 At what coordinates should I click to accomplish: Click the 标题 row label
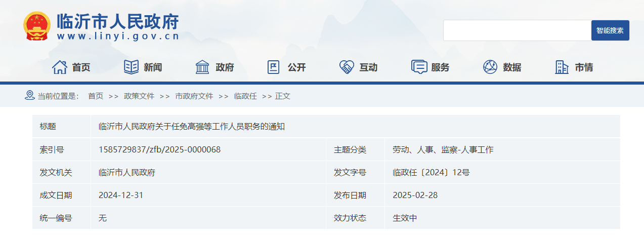(48, 127)
